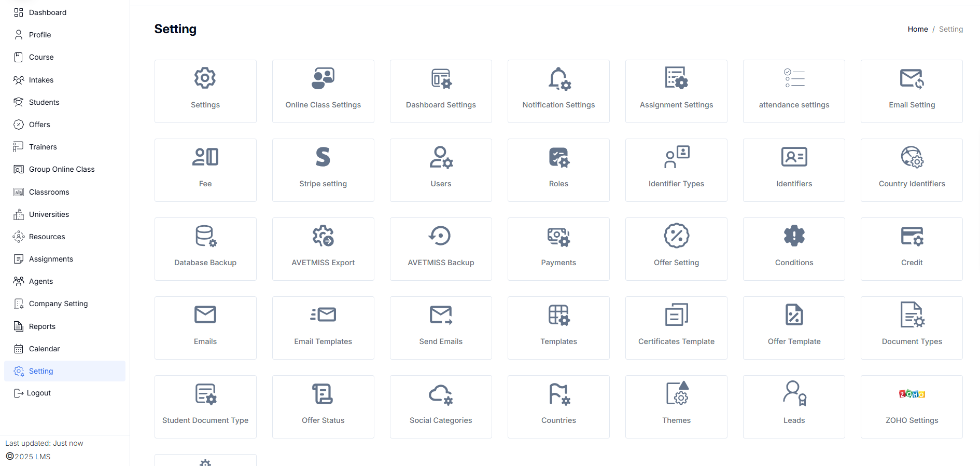
Task: Click the AVETMISS Backup restore icon
Action: tap(441, 236)
